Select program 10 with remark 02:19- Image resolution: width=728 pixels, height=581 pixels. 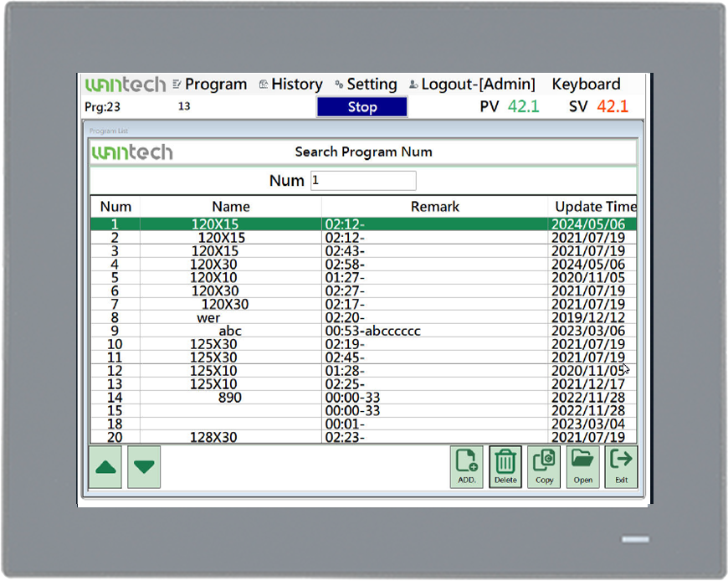coord(363,344)
